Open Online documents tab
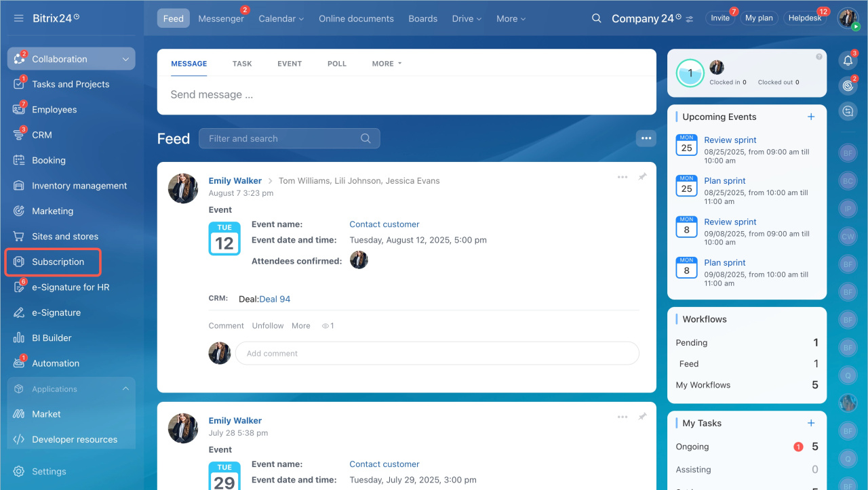Screen dimensions: 868x490 (356, 18)
